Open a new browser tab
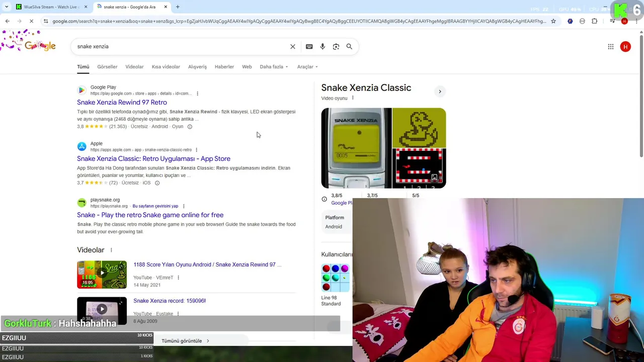The height and width of the screenshot is (362, 644). pos(178,7)
